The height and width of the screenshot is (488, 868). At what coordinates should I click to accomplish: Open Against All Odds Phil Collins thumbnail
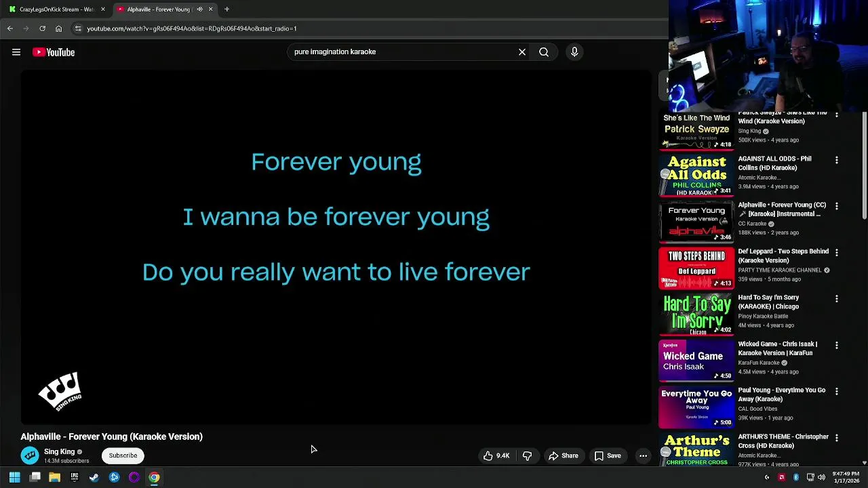(696, 176)
